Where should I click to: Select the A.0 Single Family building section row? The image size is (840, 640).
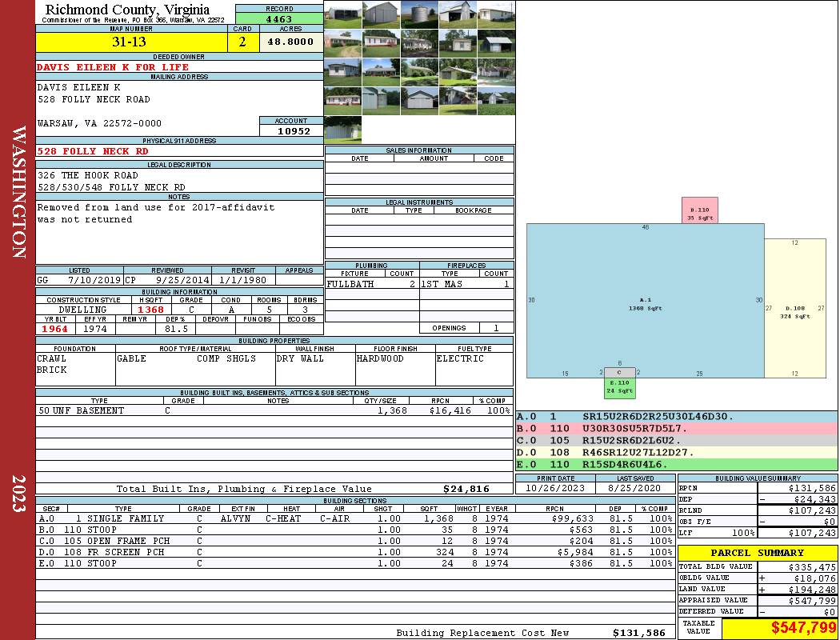[352, 518]
